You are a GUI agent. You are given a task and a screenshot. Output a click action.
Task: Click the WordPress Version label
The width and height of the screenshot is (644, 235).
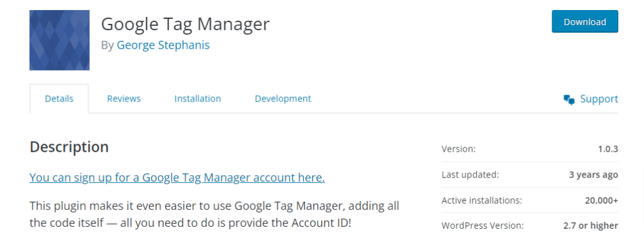coord(482,226)
